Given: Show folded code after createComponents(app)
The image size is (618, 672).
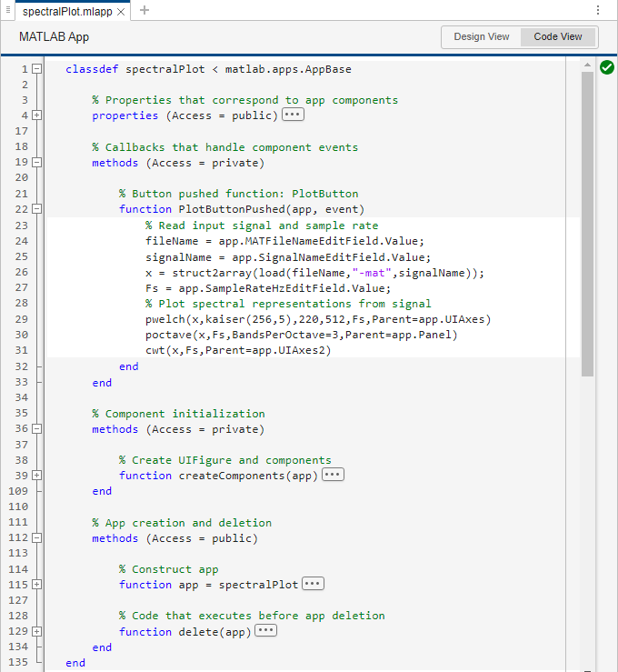Looking at the screenshot, I should (333, 475).
